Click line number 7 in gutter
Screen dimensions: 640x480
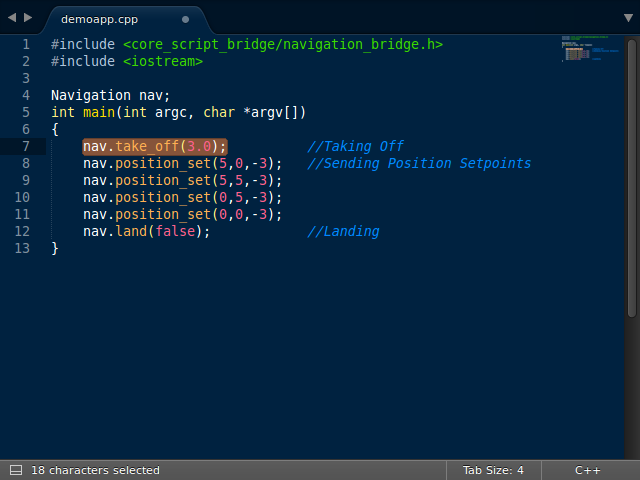pyautogui.click(x=25, y=146)
